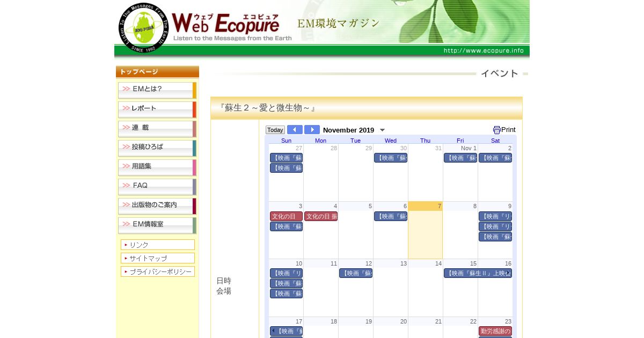
Task: Open the first movie event on November 10
Action: point(286,273)
